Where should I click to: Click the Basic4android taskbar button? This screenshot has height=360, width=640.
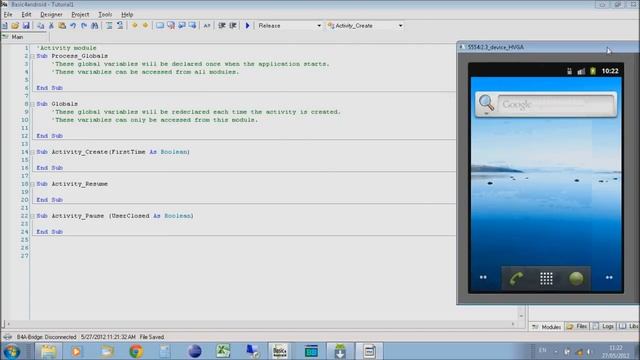coord(280,351)
